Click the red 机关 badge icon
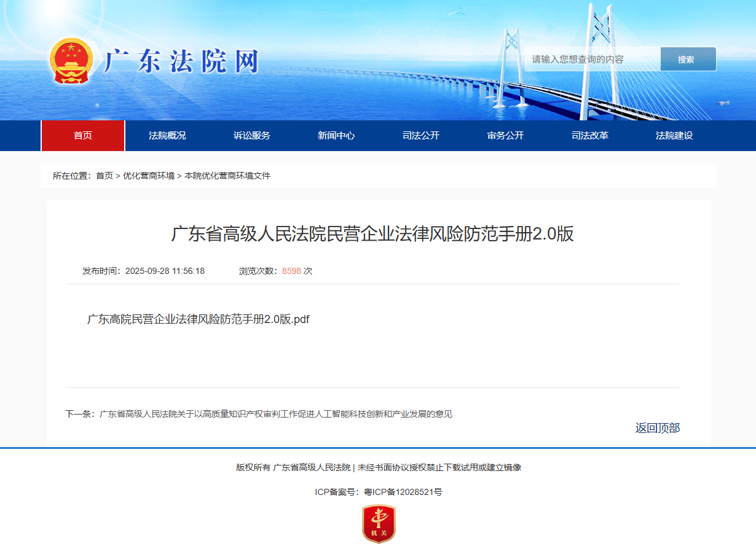Image resolution: width=756 pixels, height=549 pixels. (x=378, y=524)
